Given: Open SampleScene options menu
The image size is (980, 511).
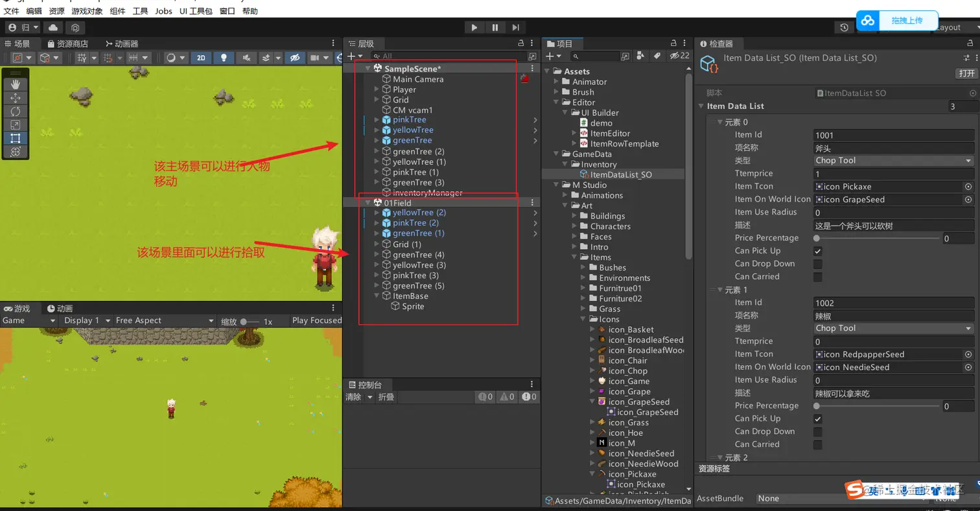Looking at the screenshot, I should [x=532, y=68].
